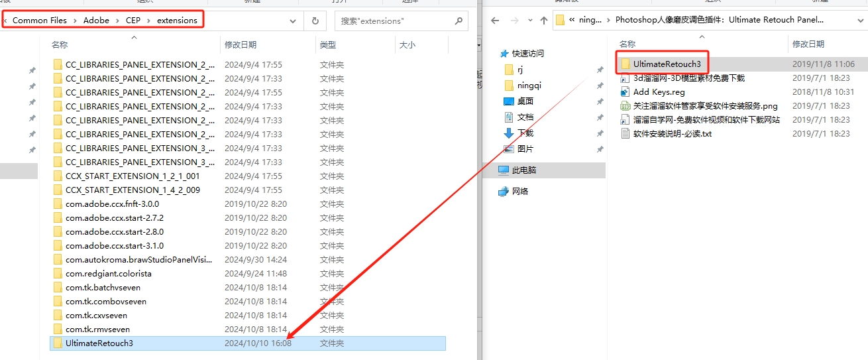Select the com.adobe.ccx.start-3.1.0 folder name
This screenshot has height=360, width=868.
point(115,245)
